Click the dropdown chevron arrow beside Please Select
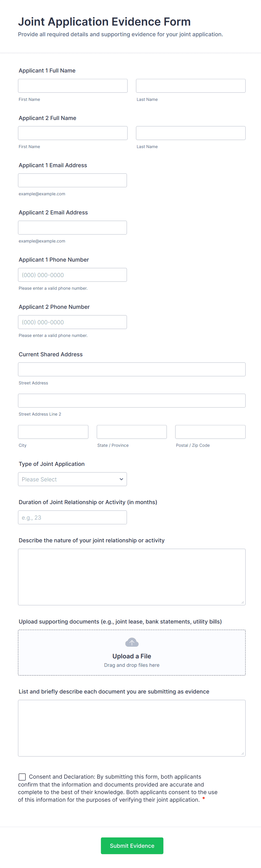This screenshot has width=261, height=868. [121, 479]
